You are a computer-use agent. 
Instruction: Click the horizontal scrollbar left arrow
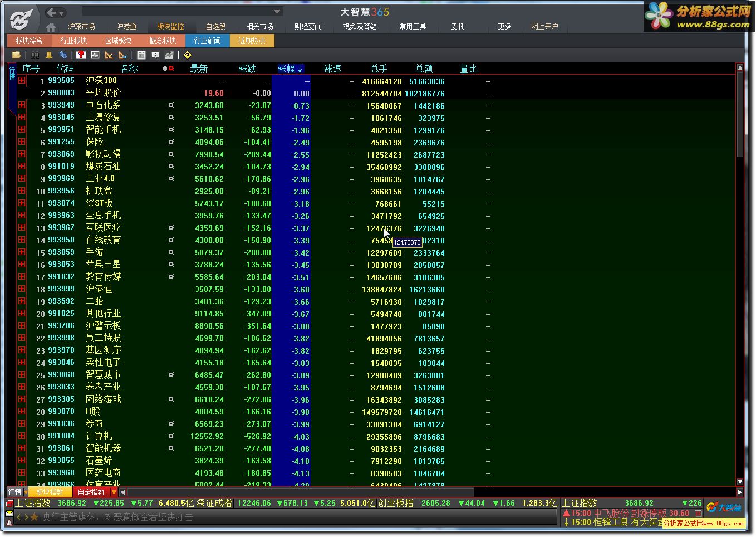[122, 492]
